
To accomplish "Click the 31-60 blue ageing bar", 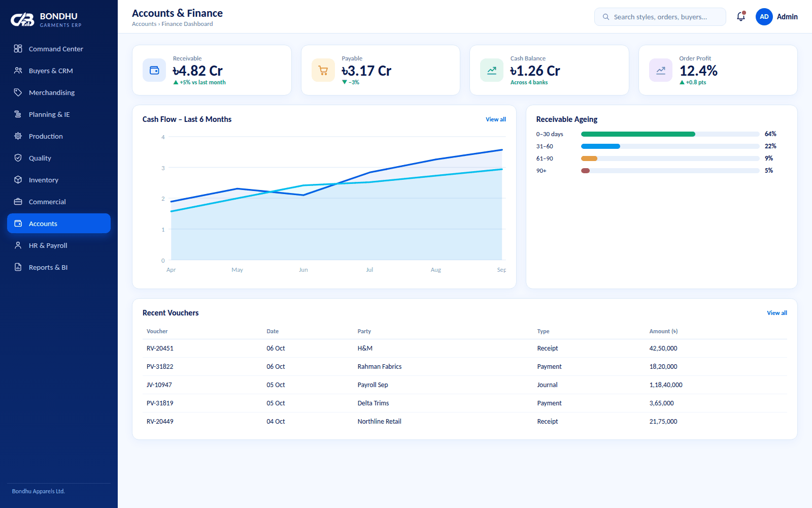I will (600, 146).
